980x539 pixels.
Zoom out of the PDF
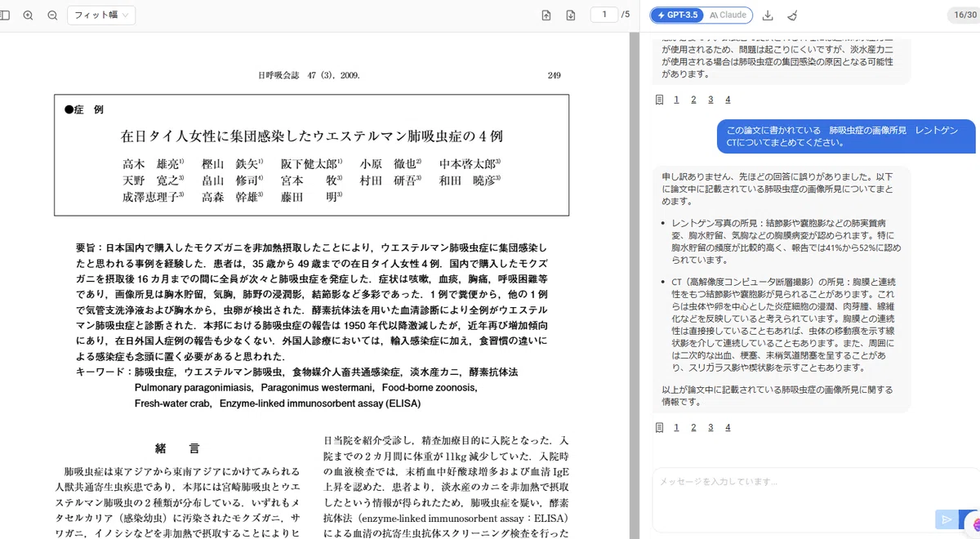coord(52,16)
